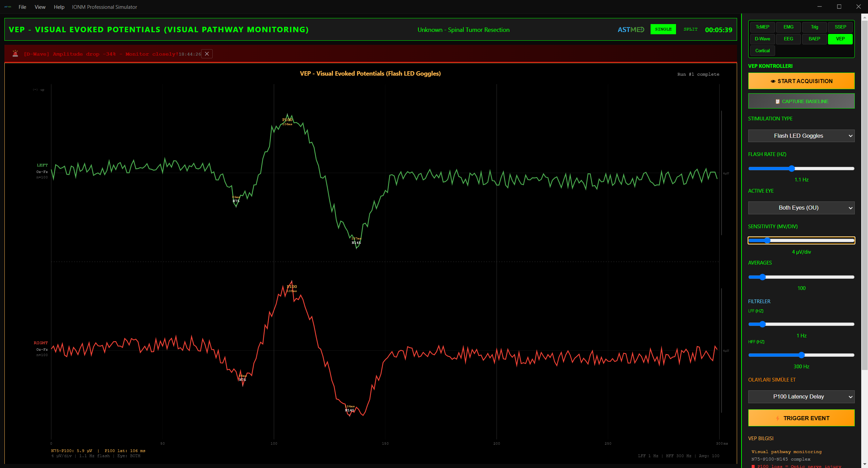This screenshot has width=868, height=468.
Task: Click the P100 marker on left trace
Action: coord(287,120)
